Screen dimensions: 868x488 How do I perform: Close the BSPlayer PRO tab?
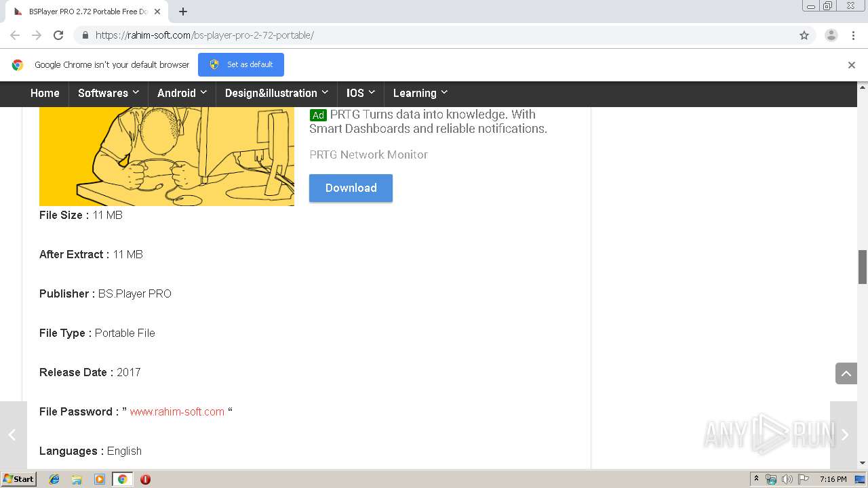(x=157, y=12)
